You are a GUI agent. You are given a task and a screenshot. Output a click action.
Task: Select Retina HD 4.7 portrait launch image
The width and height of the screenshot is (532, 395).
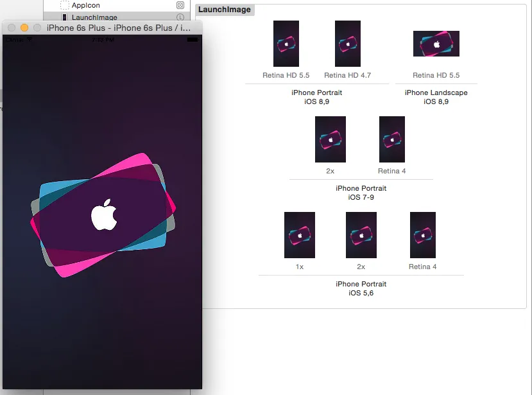click(348, 44)
